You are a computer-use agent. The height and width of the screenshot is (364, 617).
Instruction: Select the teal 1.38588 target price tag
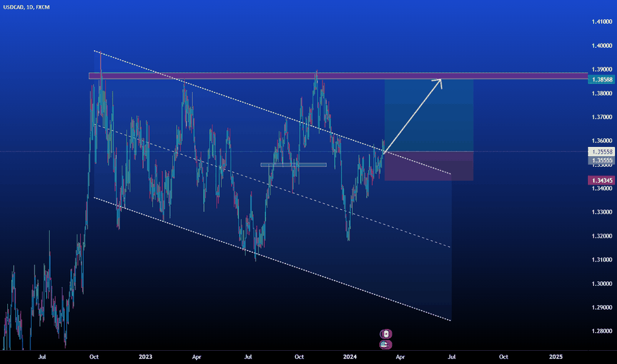click(601, 79)
